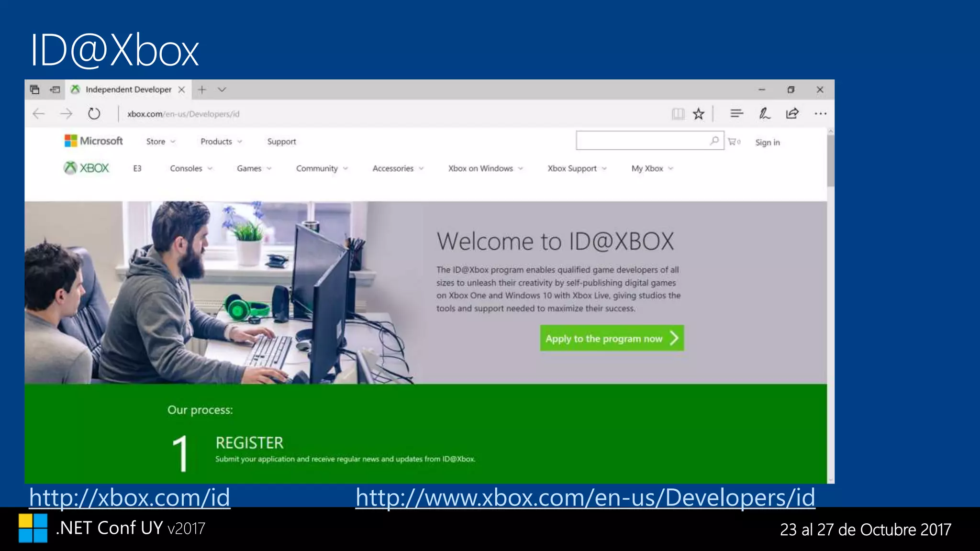Open the Edge more options ellipsis
The image size is (980, 551).
point(820,114)
